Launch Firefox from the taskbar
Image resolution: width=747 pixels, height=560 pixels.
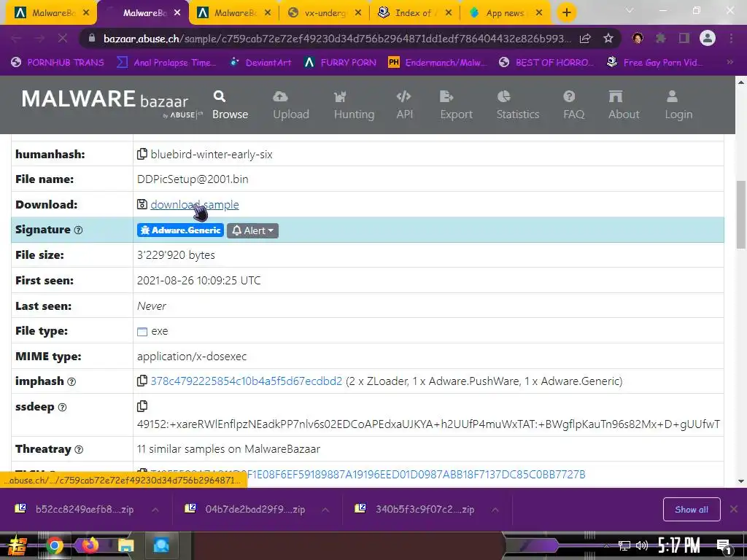point(90,545)
